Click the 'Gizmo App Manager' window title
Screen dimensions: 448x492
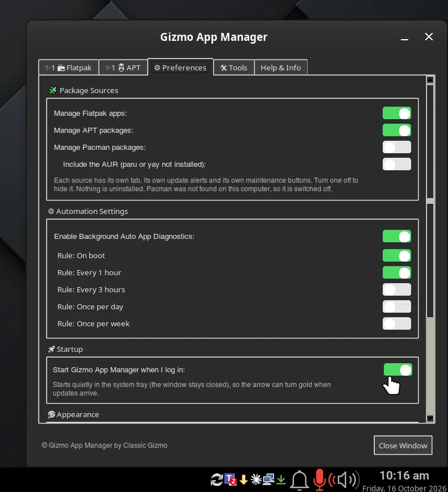pyautogui.click(x=214, y=37)
